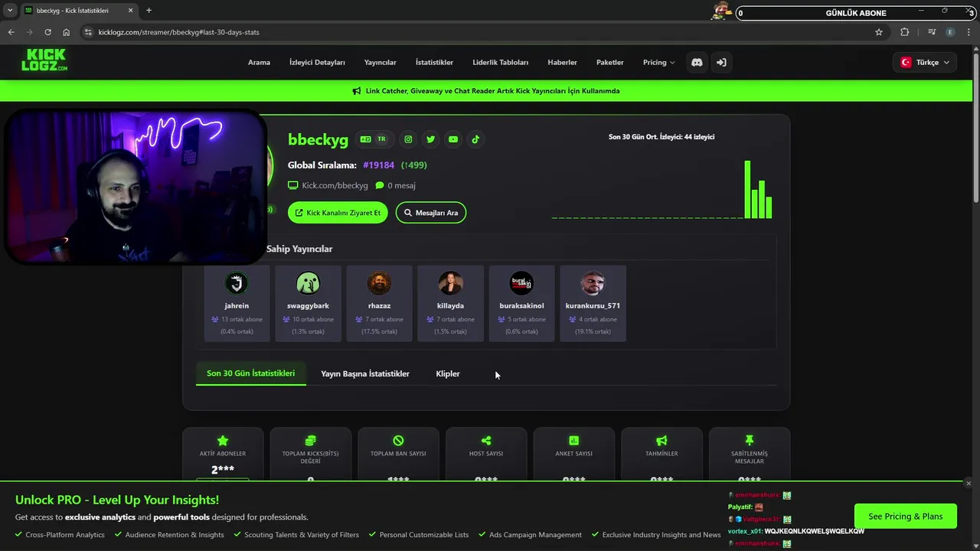This screenshot has height=551, width=980.
Task: Open the browser extensions puzzle icon
Action: pyautogui.click(x=905, y=32)
